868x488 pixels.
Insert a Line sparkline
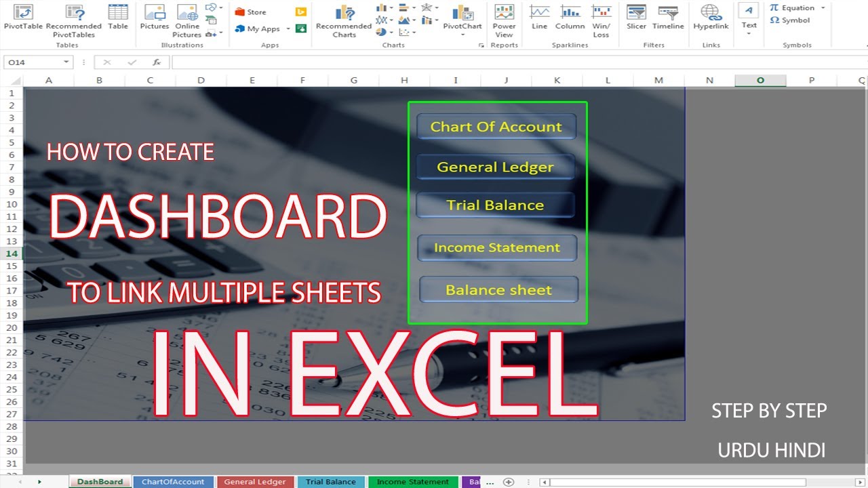click(540, 17)
